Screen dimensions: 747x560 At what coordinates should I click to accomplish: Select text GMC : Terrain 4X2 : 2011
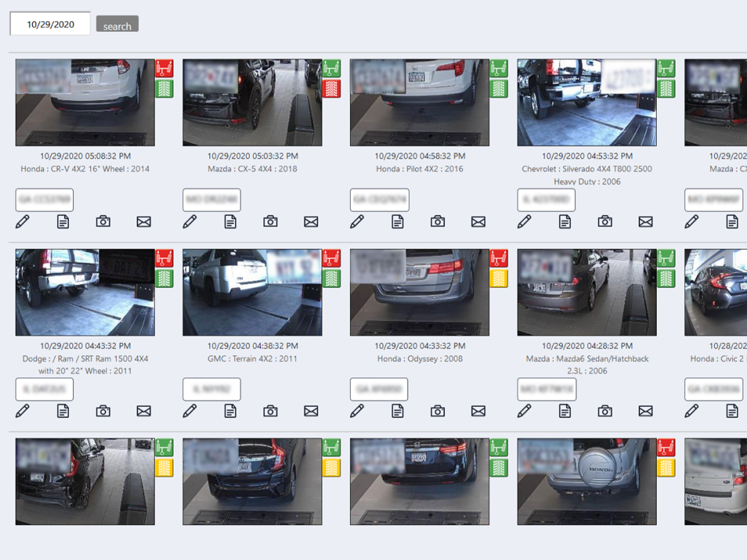[252, 358]
